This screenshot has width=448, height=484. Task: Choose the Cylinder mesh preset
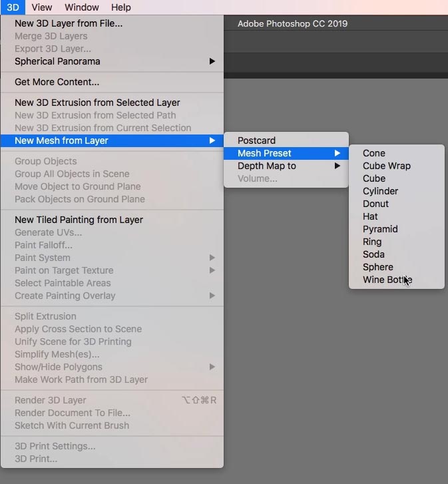point(397,191)
